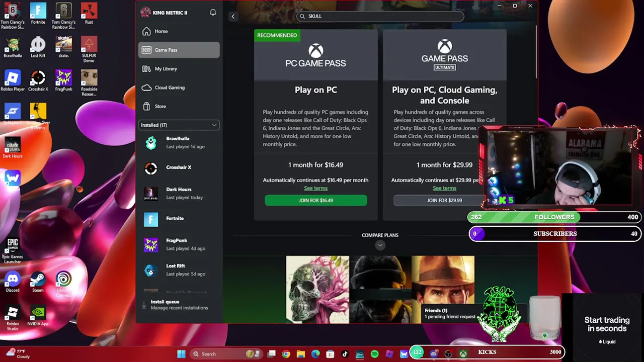644x362 pixels.
Task: Open Cloud Gaming in the sidebar
Action: [179, 87]
